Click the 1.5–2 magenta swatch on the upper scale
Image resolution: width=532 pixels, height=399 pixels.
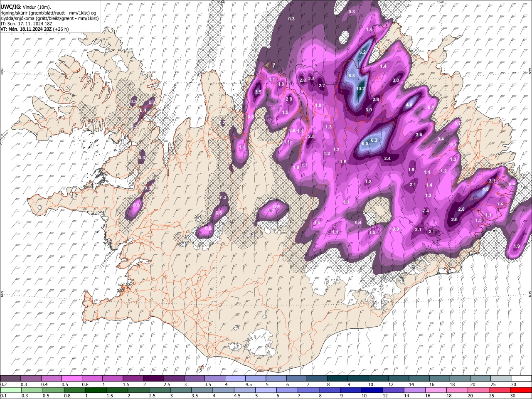coord(133,379)
